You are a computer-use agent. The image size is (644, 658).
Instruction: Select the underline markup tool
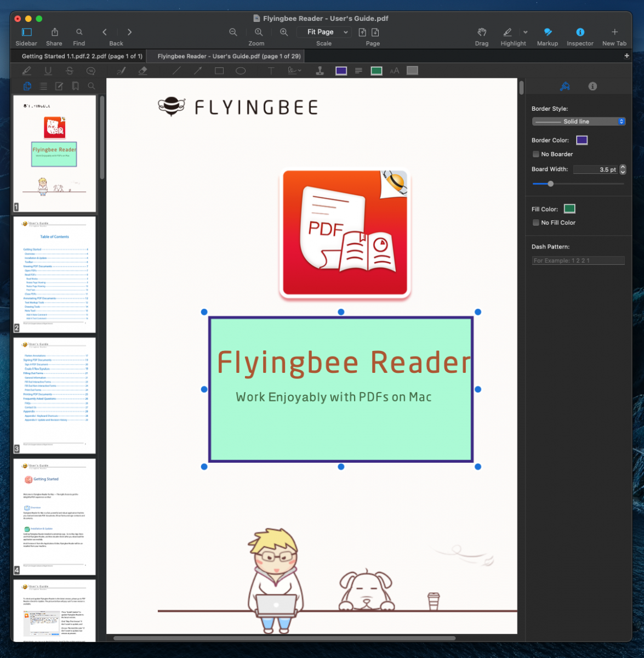pyautogui.click(x=48, y=71)
